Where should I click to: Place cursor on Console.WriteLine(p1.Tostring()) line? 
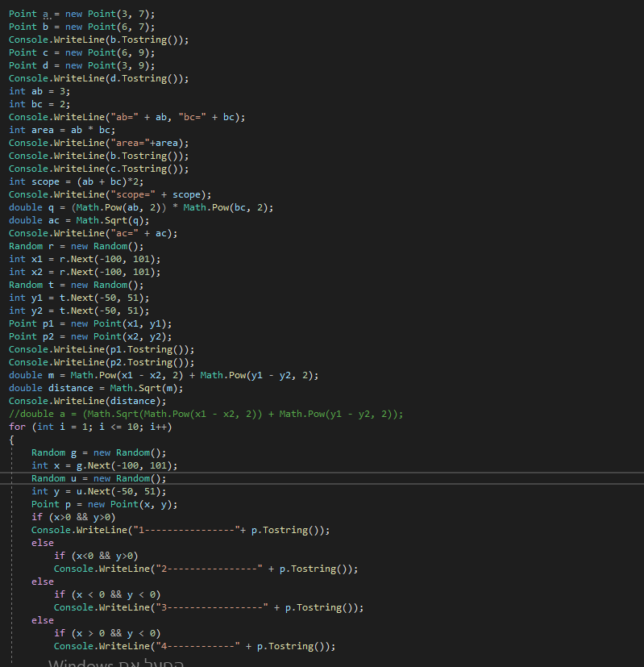[102, 350]
